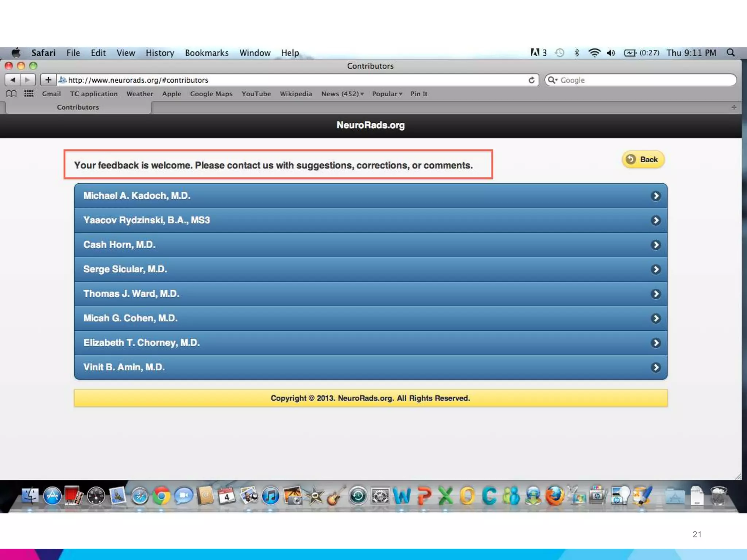747x560 pixels.
Task: Show Top Sites grid icon
Action: coord(29,94)
